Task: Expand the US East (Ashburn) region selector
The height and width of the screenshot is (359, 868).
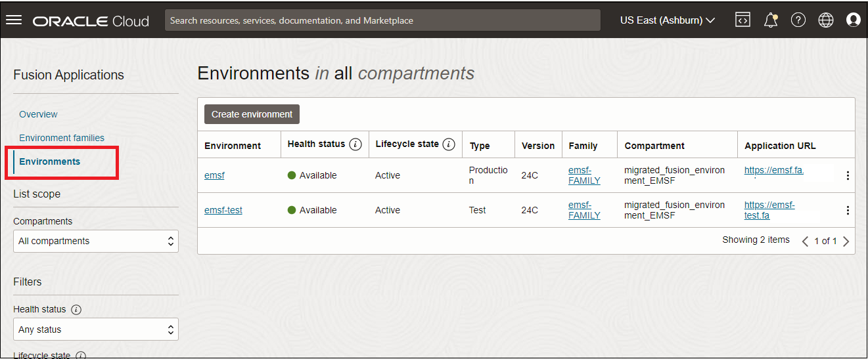Action: click(x=667, y=20)
